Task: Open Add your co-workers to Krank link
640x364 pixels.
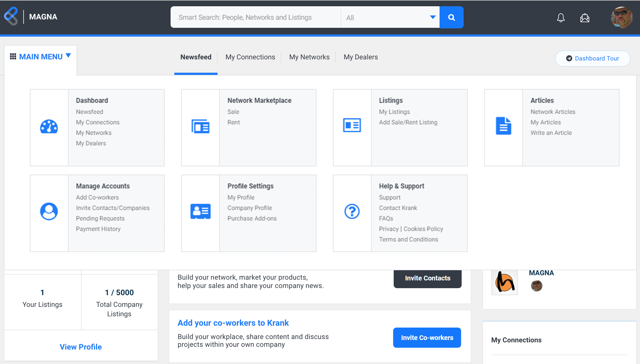Action: 233,323
